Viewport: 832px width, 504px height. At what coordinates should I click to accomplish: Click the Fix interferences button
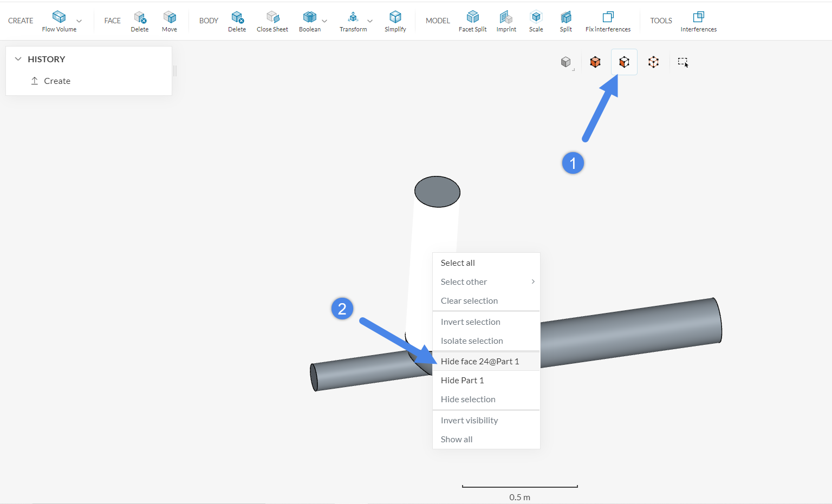tap(608, 21)
